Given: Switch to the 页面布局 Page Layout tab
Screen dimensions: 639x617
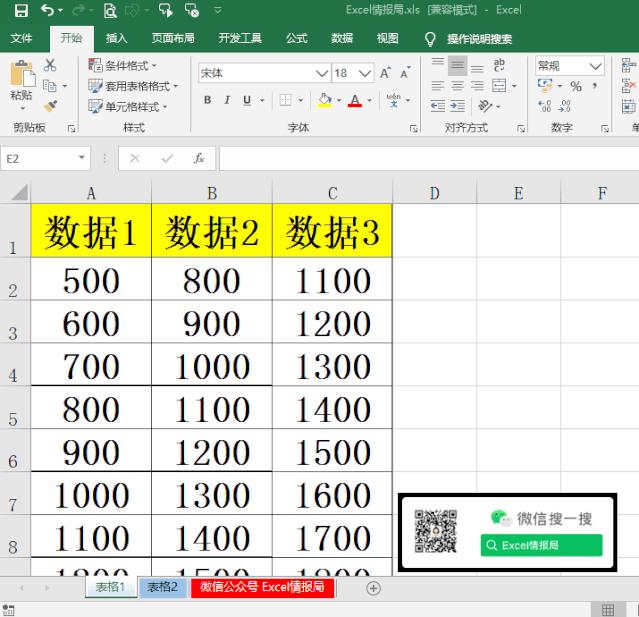Looking at the screenshot, I should tap(173, 38).
